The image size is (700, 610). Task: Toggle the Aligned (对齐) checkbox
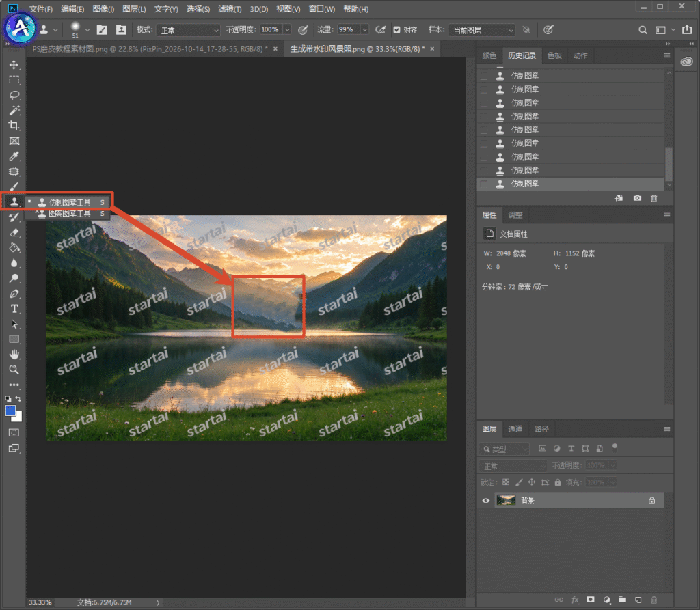(396, 30)
